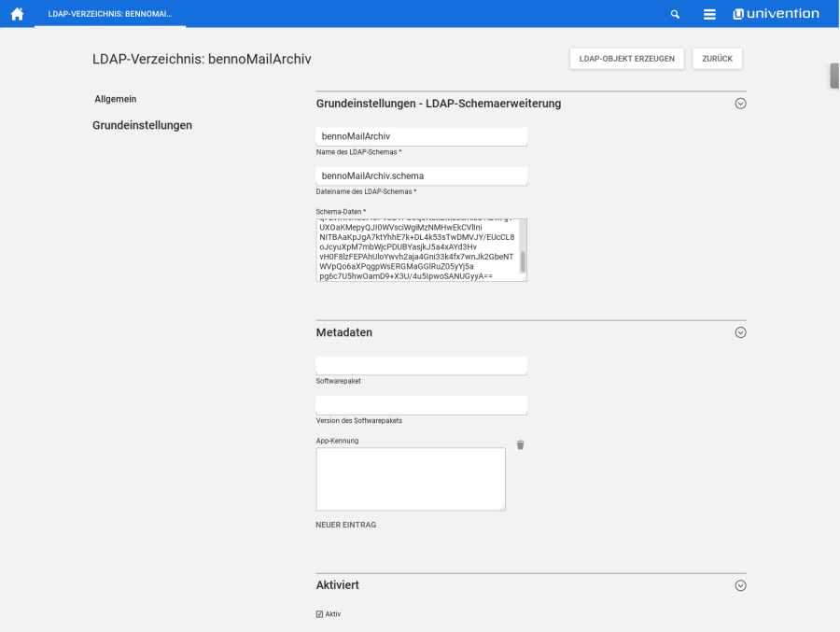Select Grundeinstellungen in the sidebar

point(142,124)
